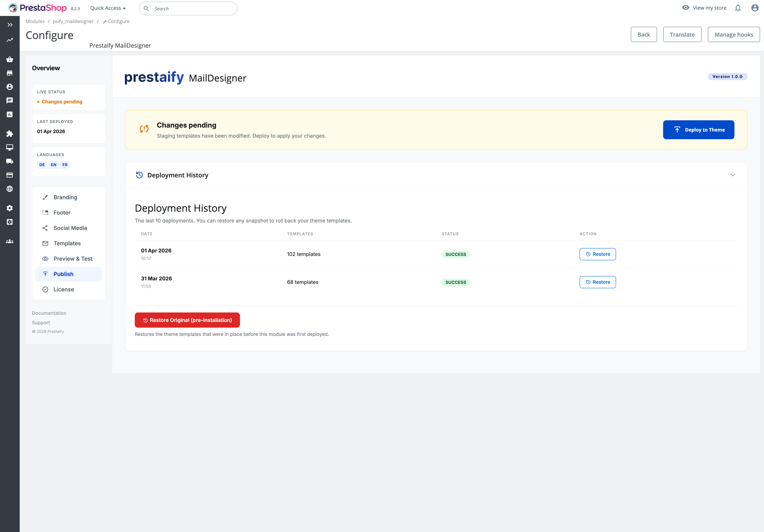Open the Documentation link
Screen dimensions: 764x532
49,313
